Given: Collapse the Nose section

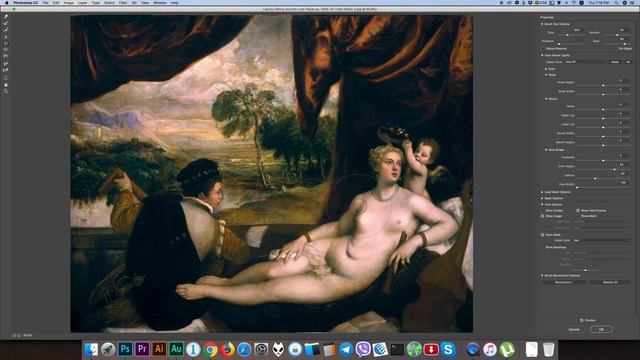Looking at the screenshot, I should coord(546,75).
